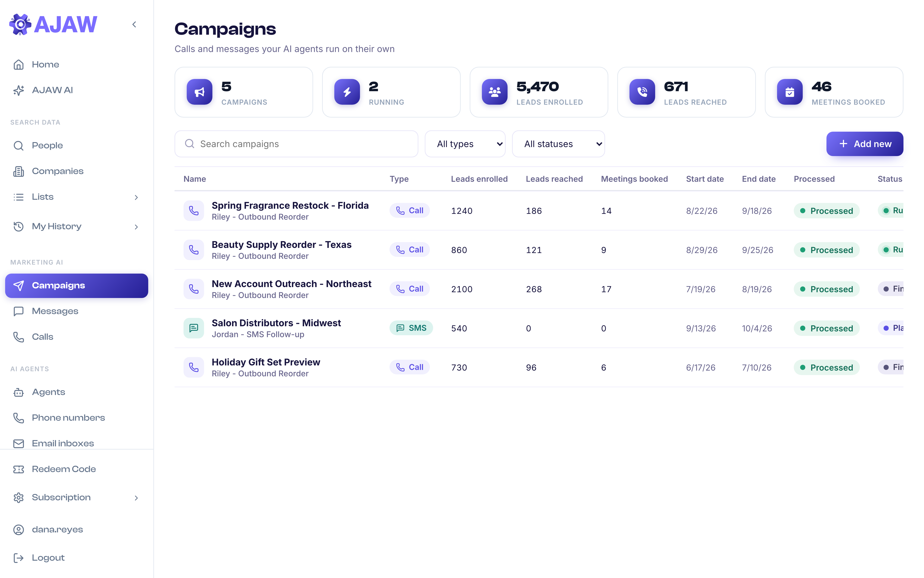Screen dimensions: 924x578
Task: Click phone icon beside Spring Fragrance Restock
Action: tap(194, 211)
